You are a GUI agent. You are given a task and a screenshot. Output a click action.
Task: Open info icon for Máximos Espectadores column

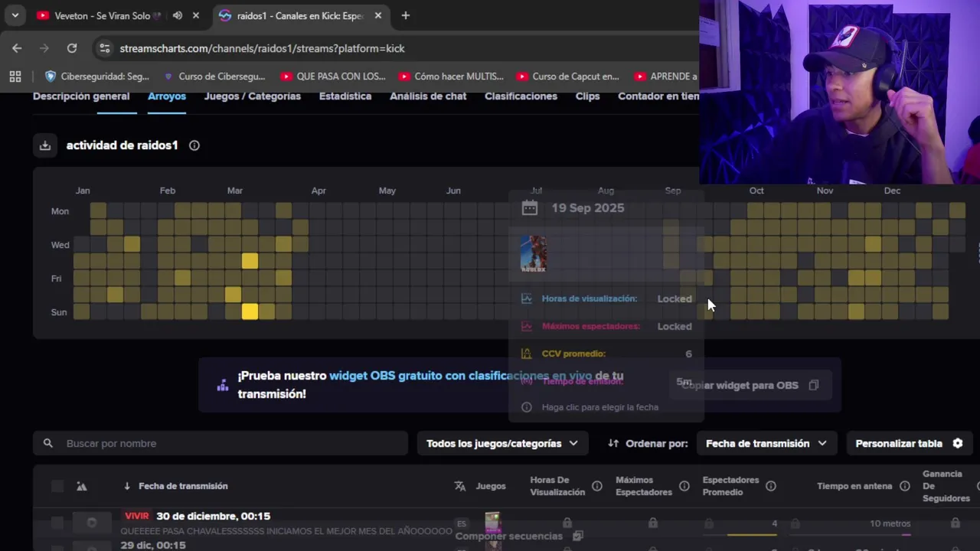click(684, 486)
